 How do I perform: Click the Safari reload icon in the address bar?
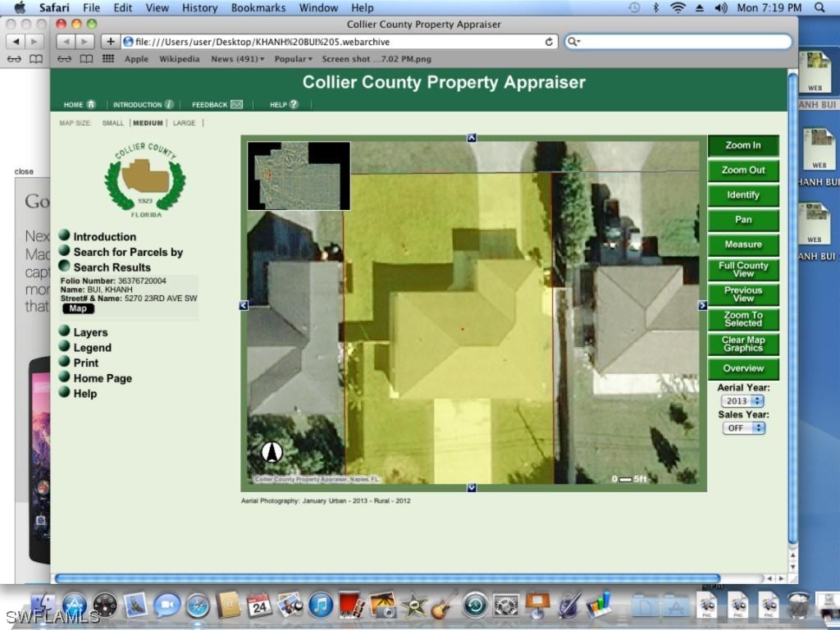(546, 41)
